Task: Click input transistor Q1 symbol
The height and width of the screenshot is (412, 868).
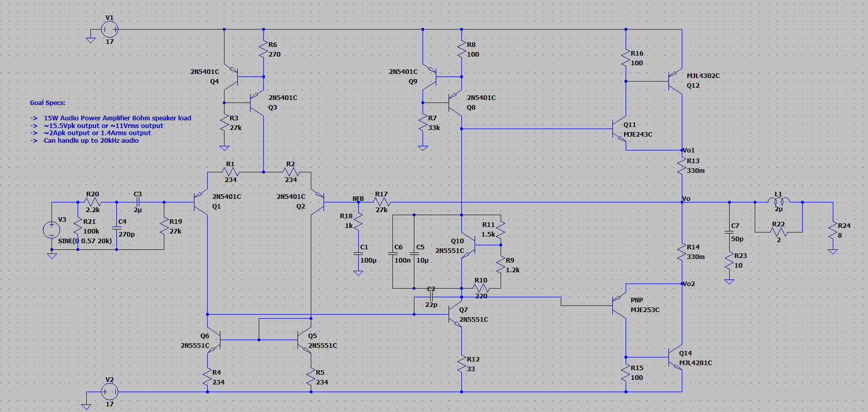Action: pyautogui.click(x=201, y=202)
